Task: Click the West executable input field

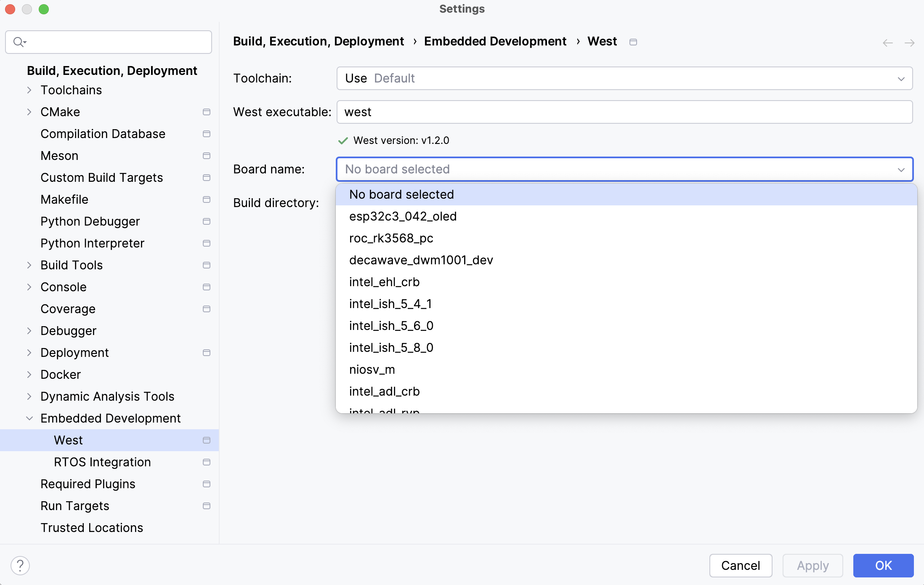Action: 625,112
